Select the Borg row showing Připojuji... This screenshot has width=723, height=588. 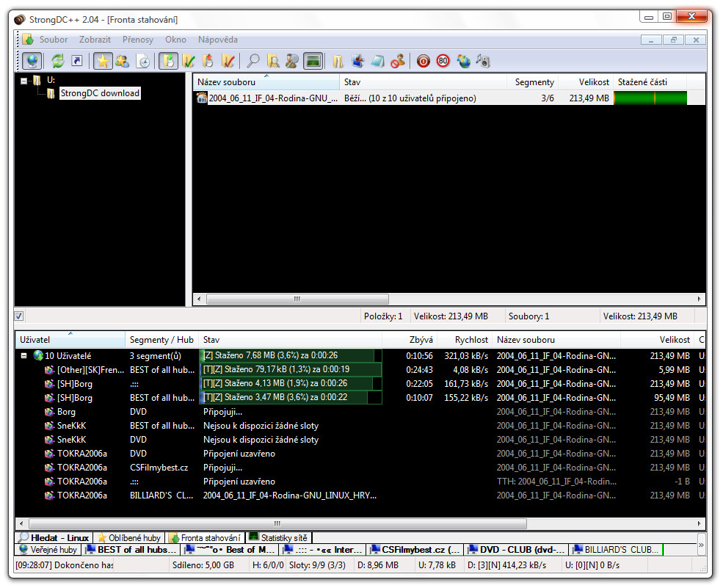click(360, 412)
